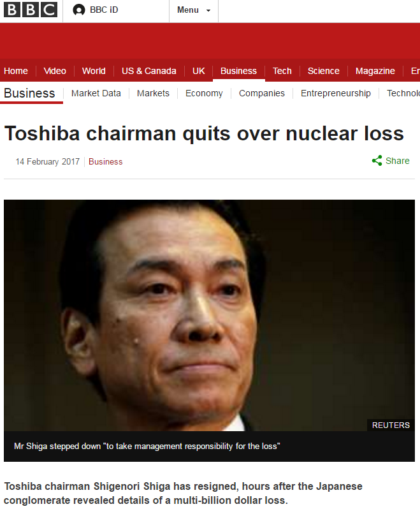Open the Science section

pyautogui.click(x=324, y=71)
